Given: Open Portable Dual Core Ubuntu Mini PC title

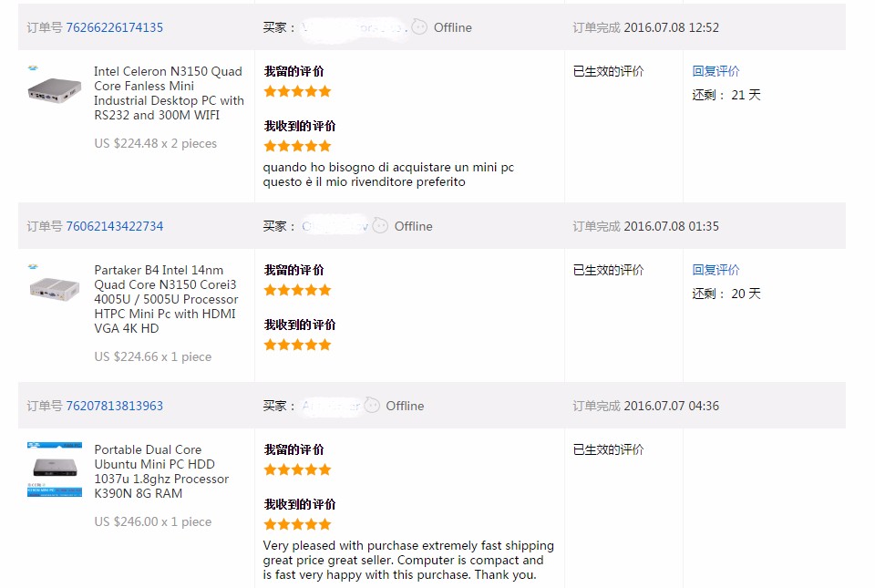Looking at the screenshot, I should [161, 471].
